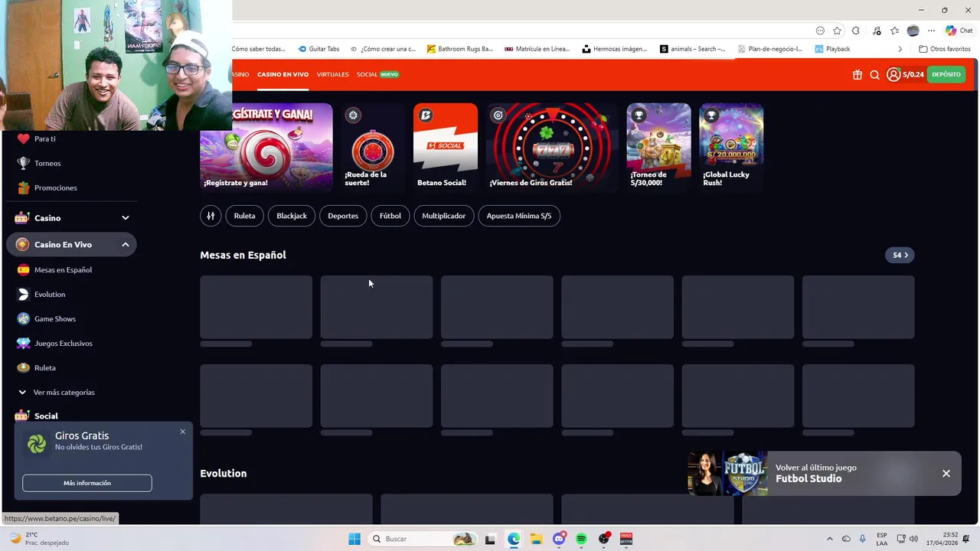980x551 pixels.
Task: Switch to the Virtuales tab
Action: [x=333, y=74]
